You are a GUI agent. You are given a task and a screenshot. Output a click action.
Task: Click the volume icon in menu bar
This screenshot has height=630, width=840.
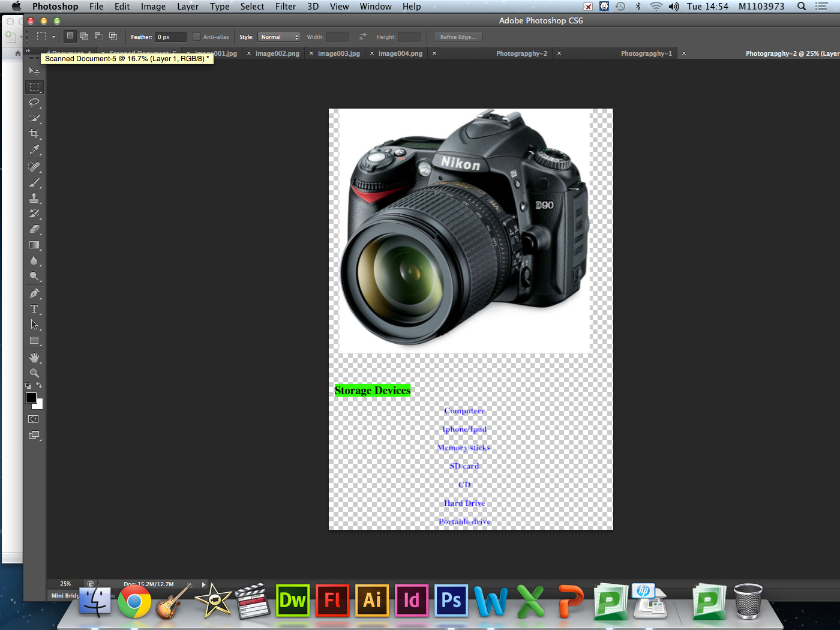[x=674, y=7]
